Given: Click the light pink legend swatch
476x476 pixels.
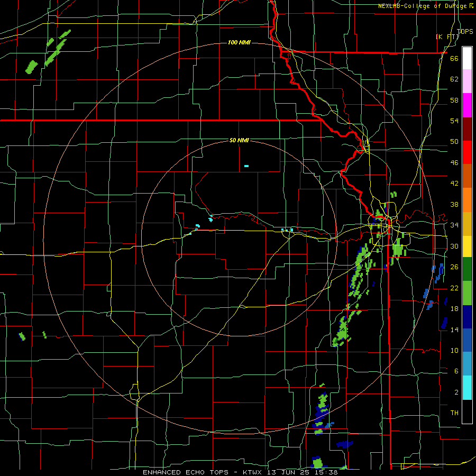Looking at the screenshot, I should pyautogui.click(x=467, y=81).
